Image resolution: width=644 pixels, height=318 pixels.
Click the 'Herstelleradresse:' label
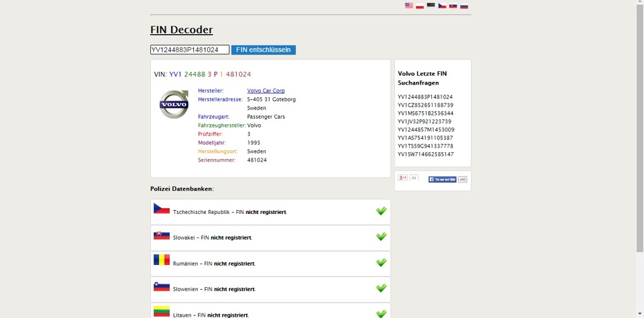pyautogui.click(x=221, y=99)
